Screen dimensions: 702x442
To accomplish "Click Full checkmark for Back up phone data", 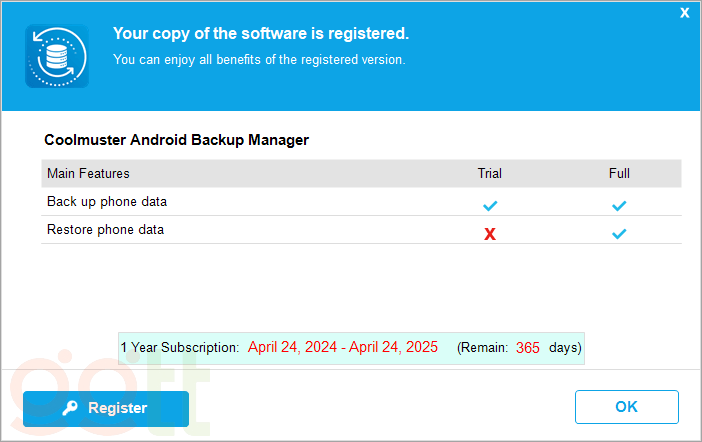I will pos(619,206).
